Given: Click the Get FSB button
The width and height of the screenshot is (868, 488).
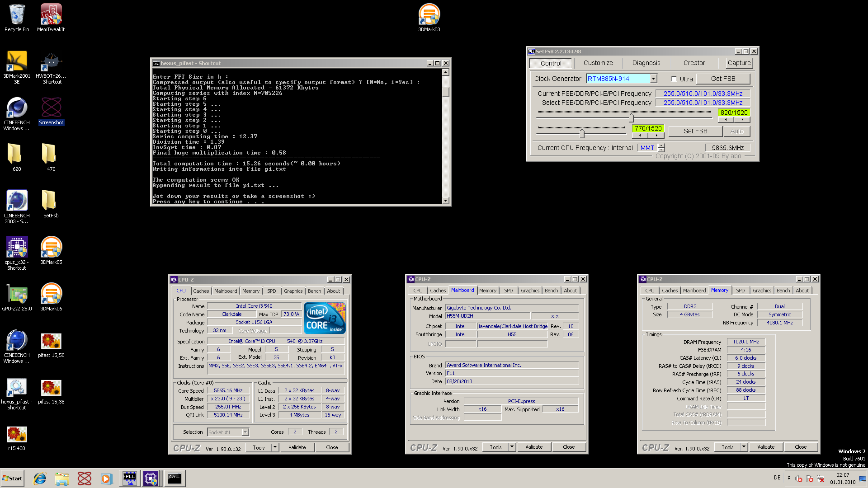Looking at the screenshot, I should [x=723, y=79].
